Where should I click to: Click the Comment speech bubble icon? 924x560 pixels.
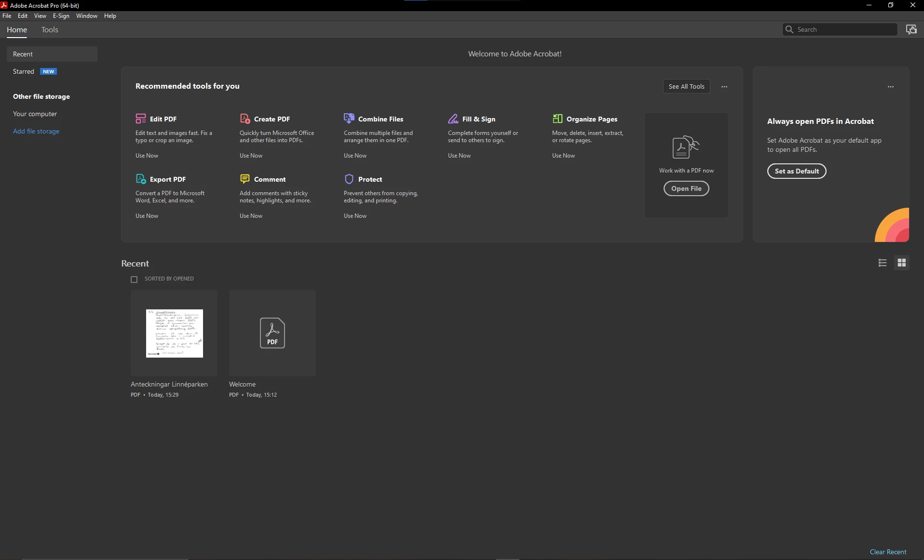pos(245,179)
